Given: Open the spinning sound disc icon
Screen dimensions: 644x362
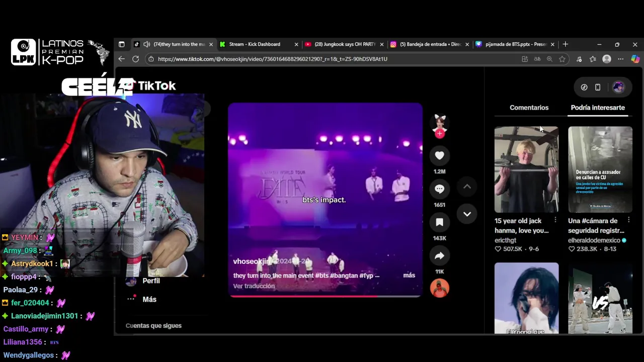Looking at the screenshot, I should click(x=439, y=288).
